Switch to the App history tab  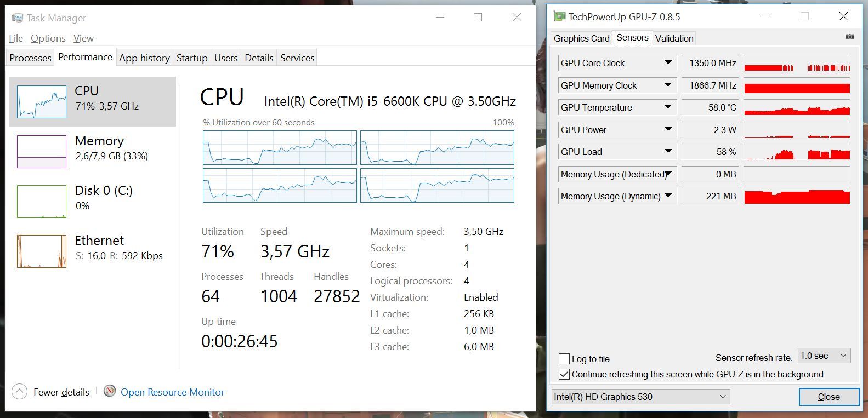click(144, 58)
